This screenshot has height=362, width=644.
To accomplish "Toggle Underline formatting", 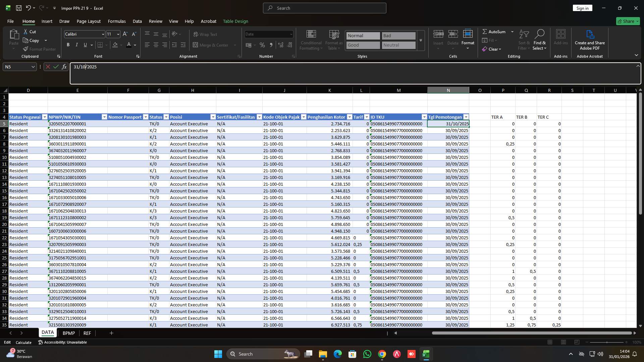I will click(85, 45).
